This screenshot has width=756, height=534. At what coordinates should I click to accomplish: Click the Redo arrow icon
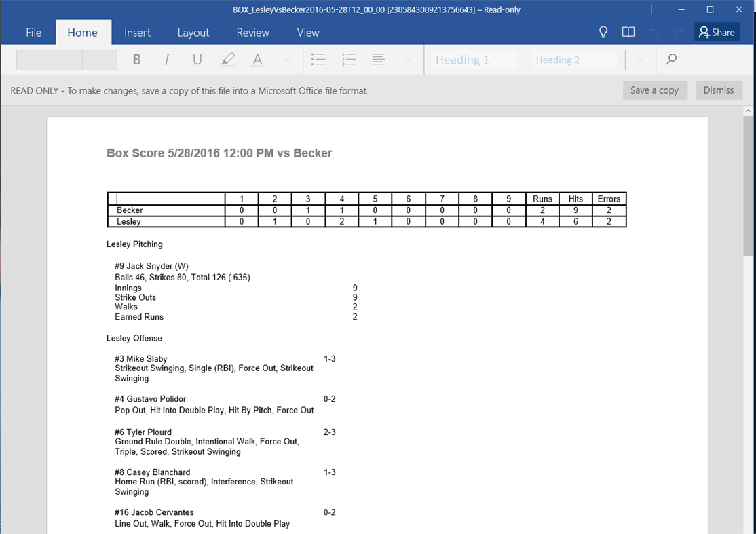click(678, 32)
